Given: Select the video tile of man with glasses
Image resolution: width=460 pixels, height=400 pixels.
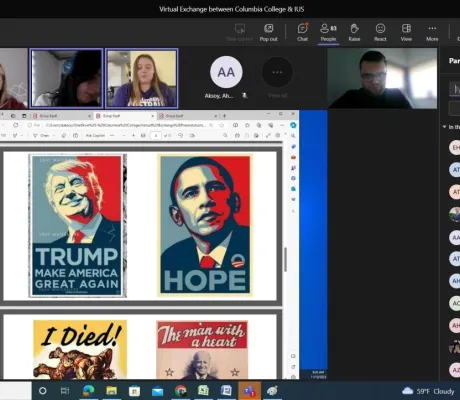Looking at the screenshot, I should pyautogui.click(x=382, y=78).
